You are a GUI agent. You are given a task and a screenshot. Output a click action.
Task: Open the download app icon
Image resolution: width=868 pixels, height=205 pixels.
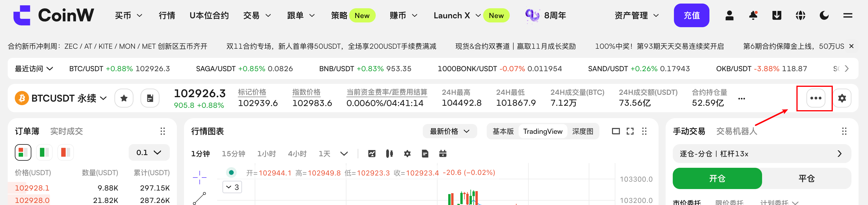coord(777,15)
